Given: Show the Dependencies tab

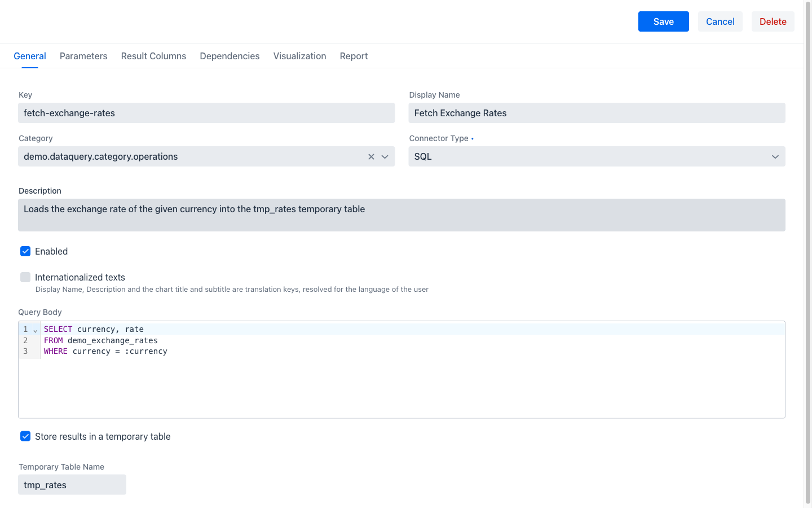Looking at the screenshot, I should [230, 56].
